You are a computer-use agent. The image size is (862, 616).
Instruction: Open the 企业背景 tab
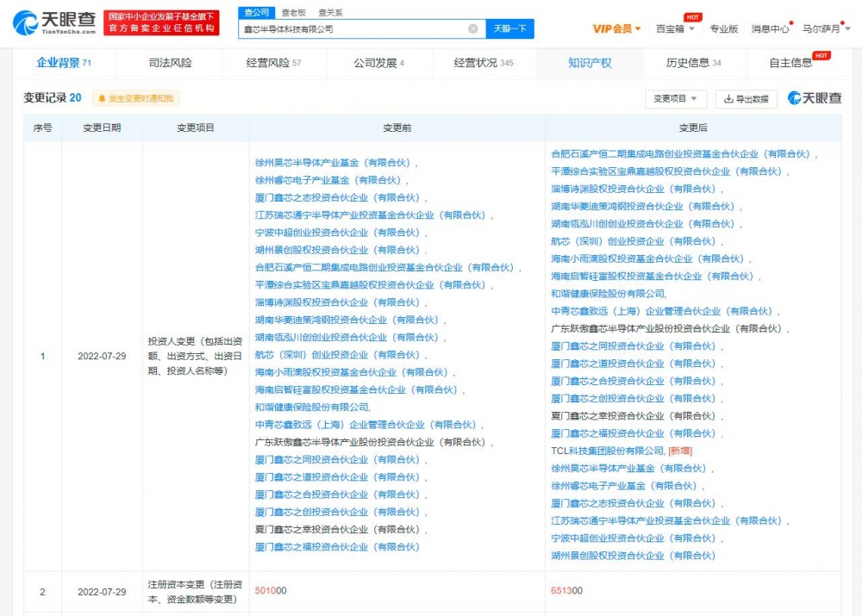(x=64, y=63)
